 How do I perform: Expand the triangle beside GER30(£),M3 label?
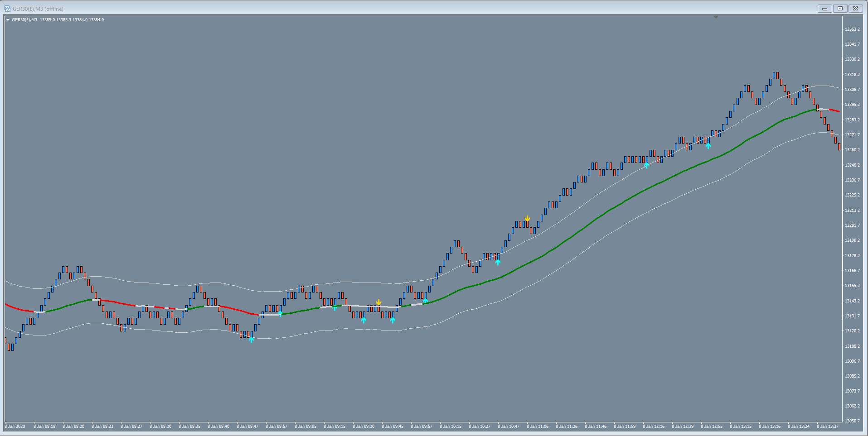tap(8, 20)
